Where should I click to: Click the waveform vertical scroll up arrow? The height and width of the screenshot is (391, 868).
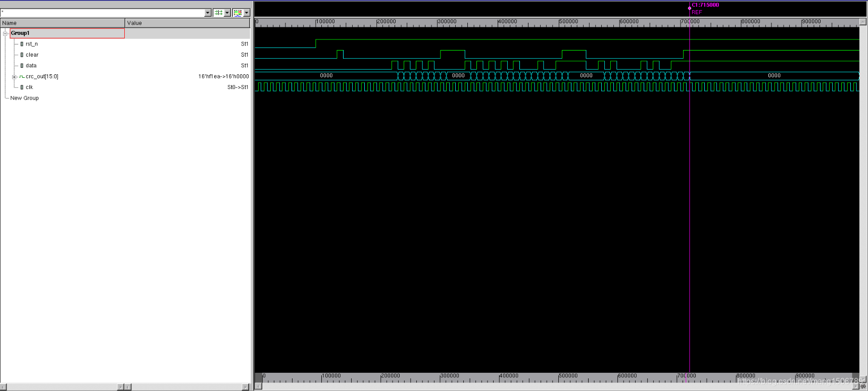(x=863, y=22)
